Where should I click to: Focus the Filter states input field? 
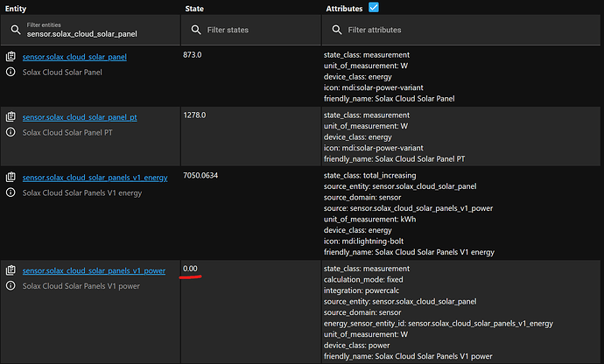click(x=250, y=30)
